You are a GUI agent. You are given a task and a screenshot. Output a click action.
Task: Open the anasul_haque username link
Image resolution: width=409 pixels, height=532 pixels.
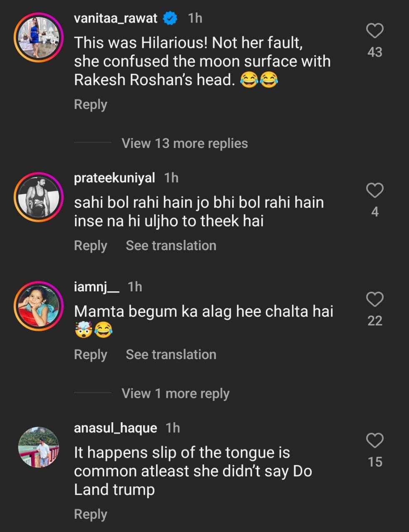coord(115,428)
